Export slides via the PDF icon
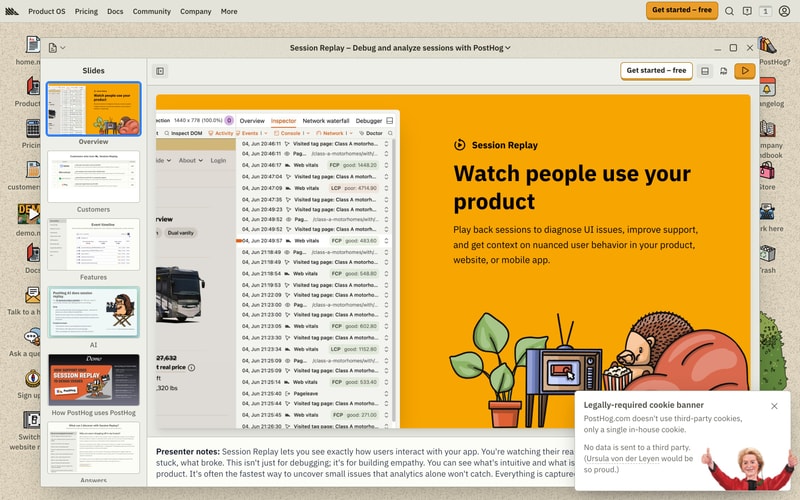 tap(723, 71)
